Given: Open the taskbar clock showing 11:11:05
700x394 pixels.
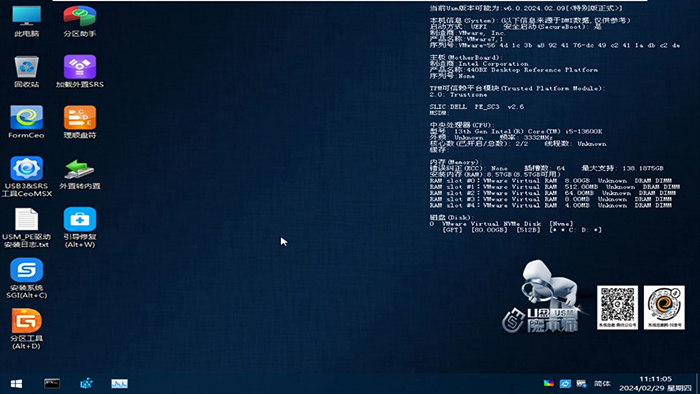Looking at the screenshot, I should pyautogui.click(x=655, y=383).
